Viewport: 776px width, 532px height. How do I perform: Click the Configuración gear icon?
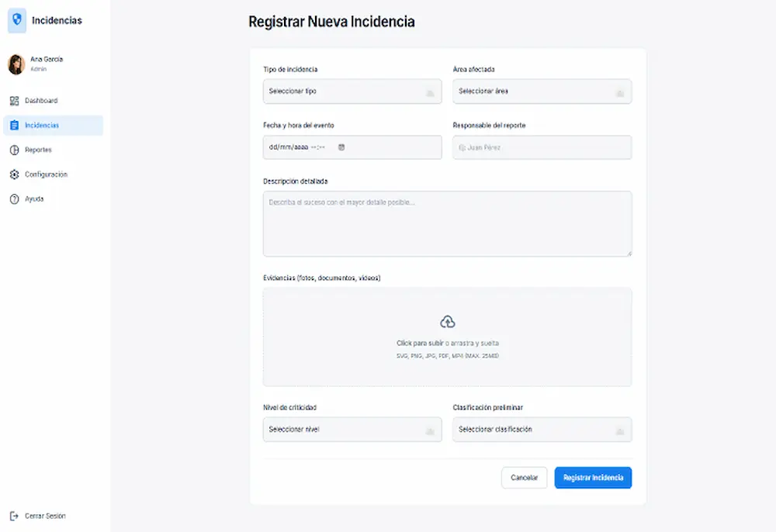tap(15, 174)
